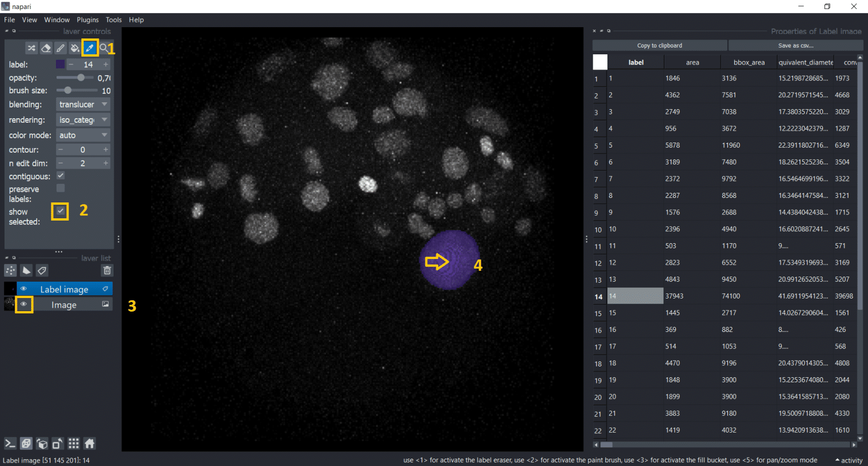The height and width of the screenshot is (466, 868).
Task: Delete the selected layer
Action: point(106,270)
